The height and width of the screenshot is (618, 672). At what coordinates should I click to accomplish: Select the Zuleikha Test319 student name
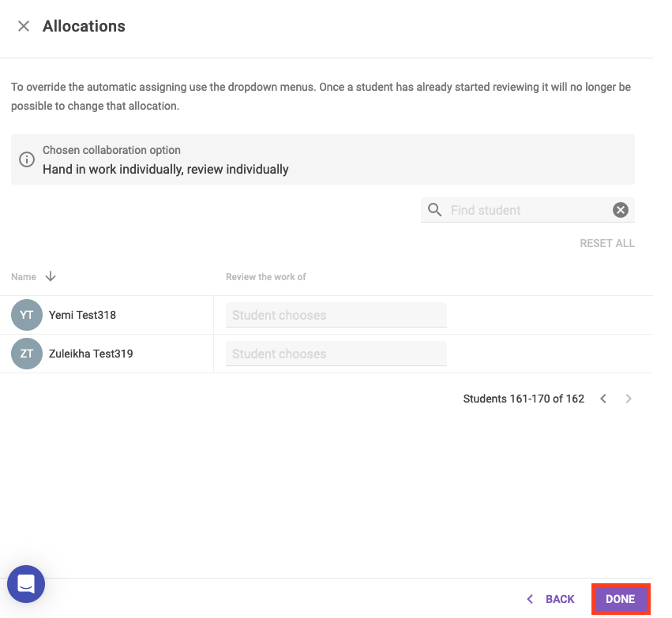point(91,354)
